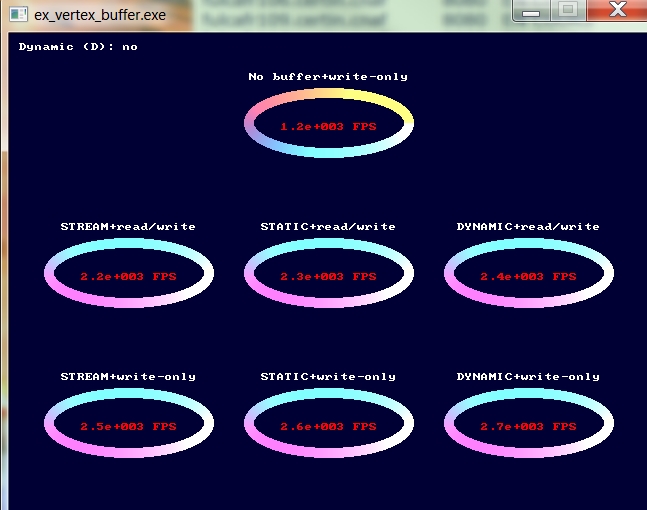Click the 'STATIC+write-only' label
The width and height of the screenshot is (647, 510).
(x=328, y=377)
